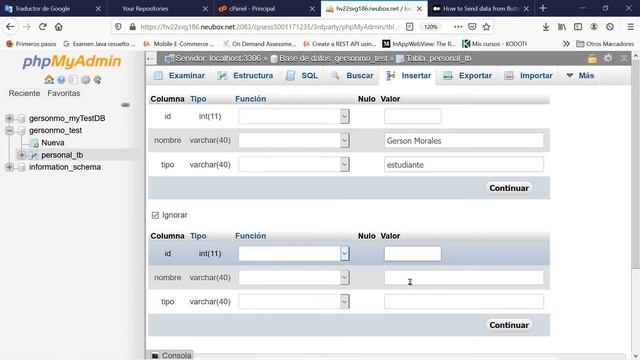Toggle reader view icon in address bar

point(409,27)
